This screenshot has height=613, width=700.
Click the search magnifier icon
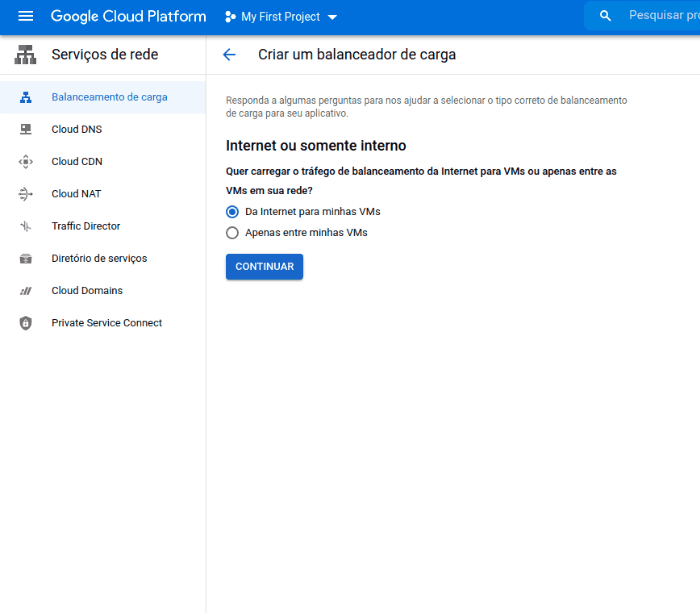point(605,16)
